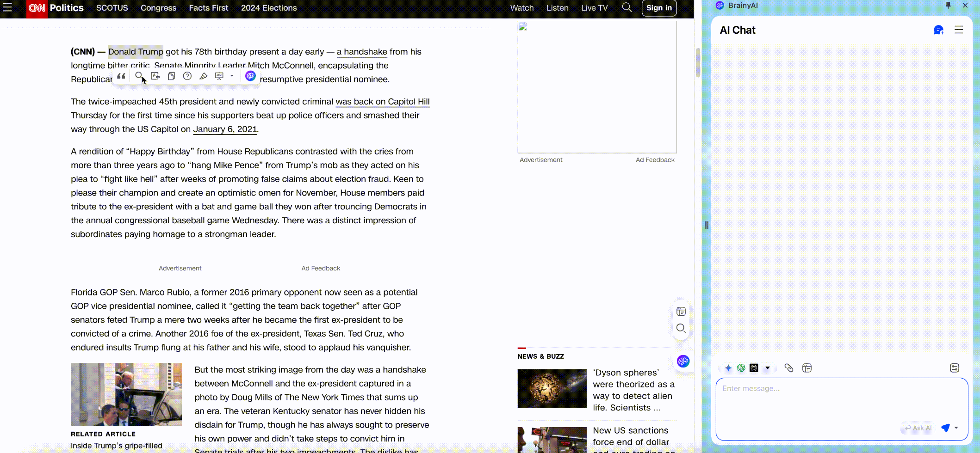Viewport: 980px width, 453px height.
Task: Expand more tools arrow in selection toolbar
Action: [232, 76]
